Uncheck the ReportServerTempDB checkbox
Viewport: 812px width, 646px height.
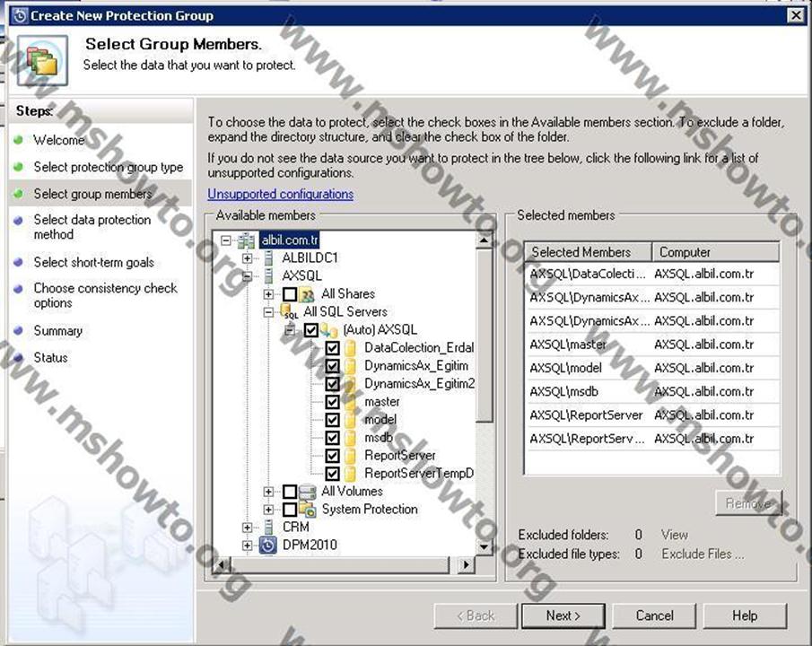333,474
